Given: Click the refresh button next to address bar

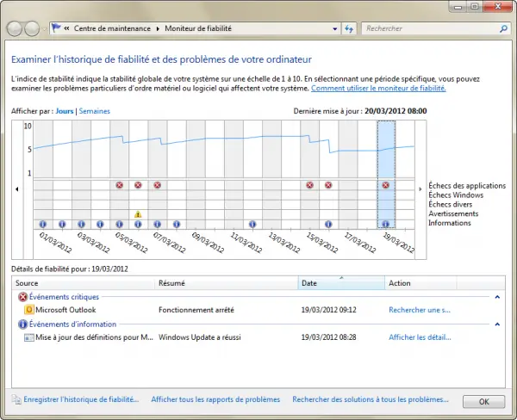Looking at the screenshot, I should pos(349,28).
